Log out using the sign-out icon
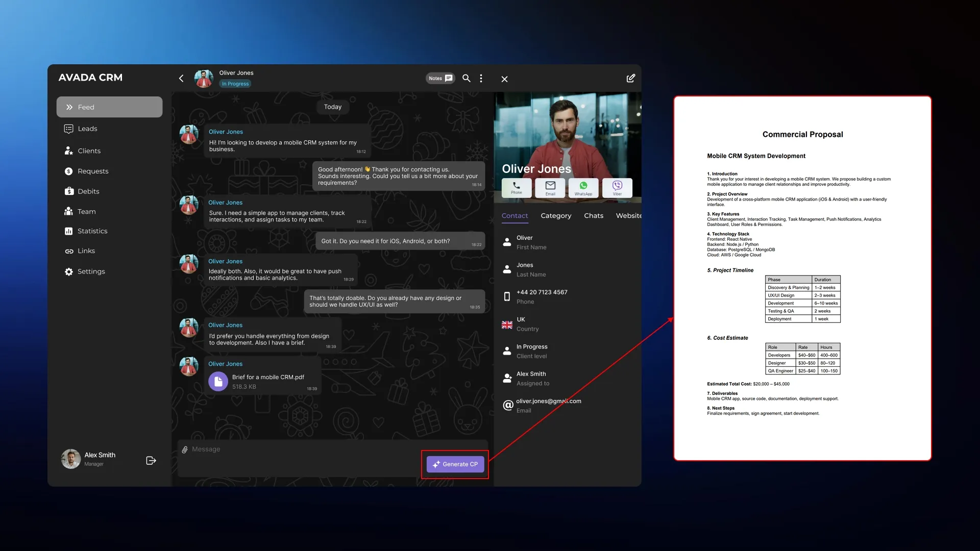Viewport: 980px width, 551px height. (151, 460)
